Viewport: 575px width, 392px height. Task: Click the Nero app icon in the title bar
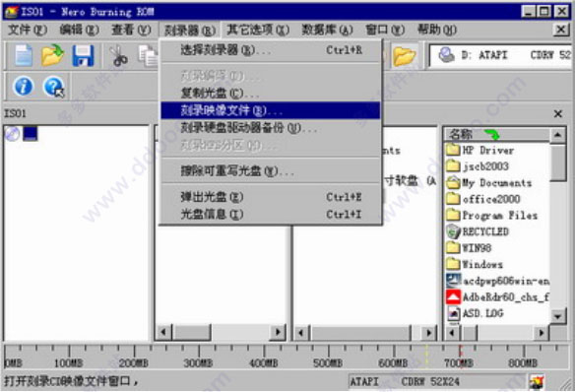[x=11, y=12]
